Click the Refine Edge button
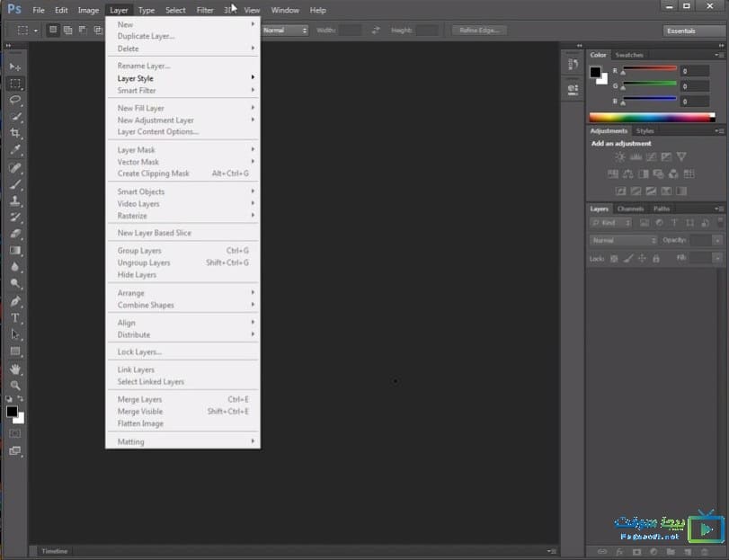 point(479,31)
